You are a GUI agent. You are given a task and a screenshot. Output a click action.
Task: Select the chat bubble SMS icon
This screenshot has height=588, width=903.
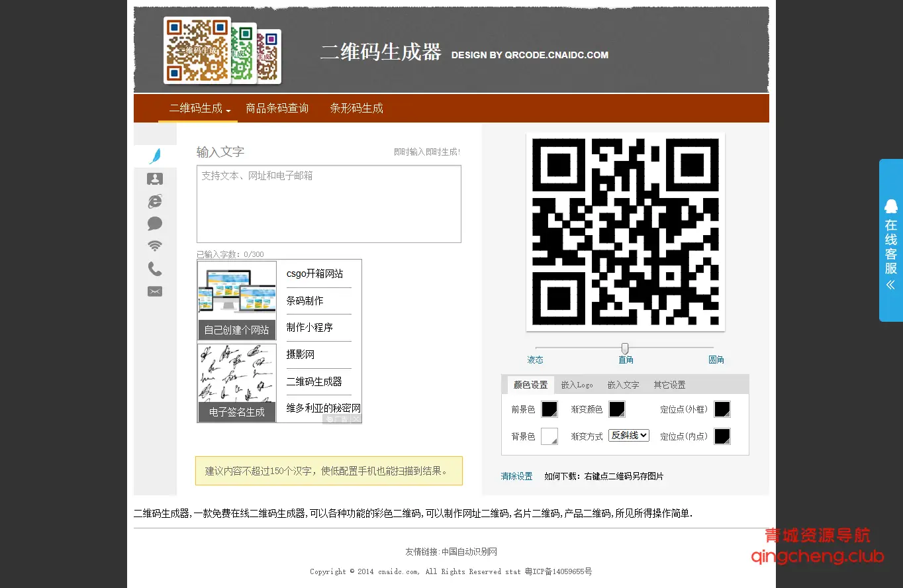pos(155,224)
